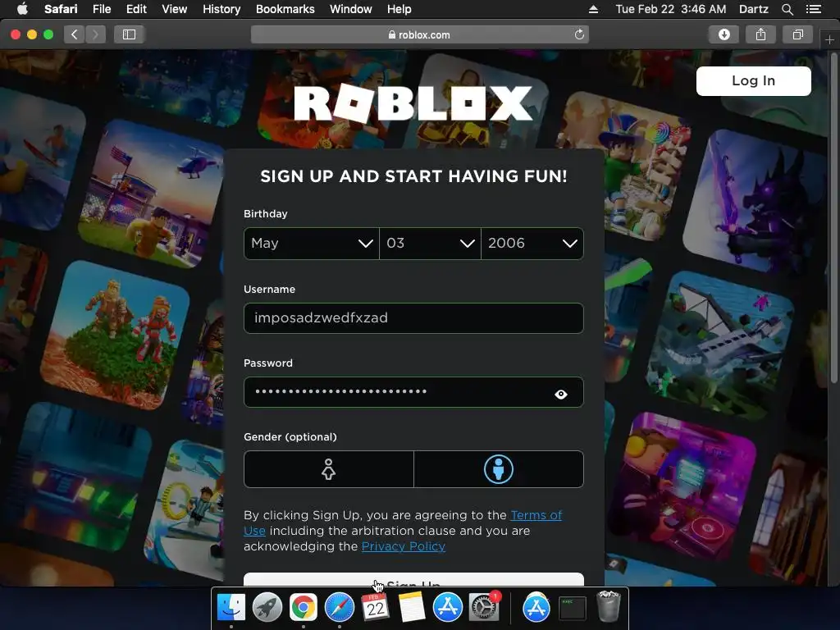Open Safari compass icon in Dock
This screenshot has width=840, height=630.
[339, 608]
